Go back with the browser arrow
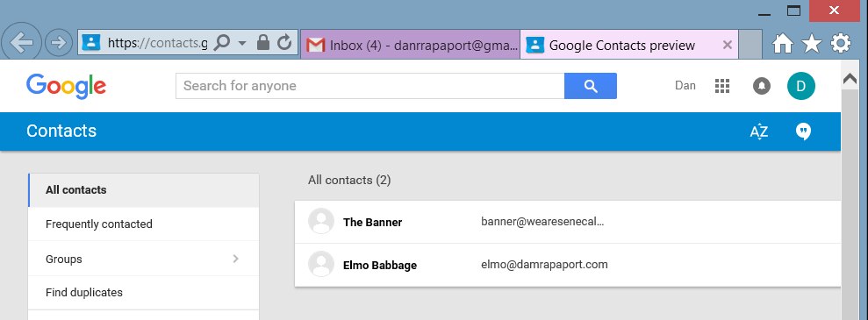Screen dimensions: 868x320 coord(22,43)
